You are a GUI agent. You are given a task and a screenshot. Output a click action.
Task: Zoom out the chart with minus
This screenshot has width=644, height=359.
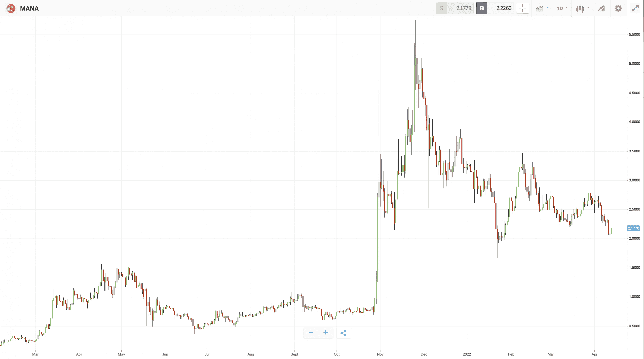click(311, 333)
